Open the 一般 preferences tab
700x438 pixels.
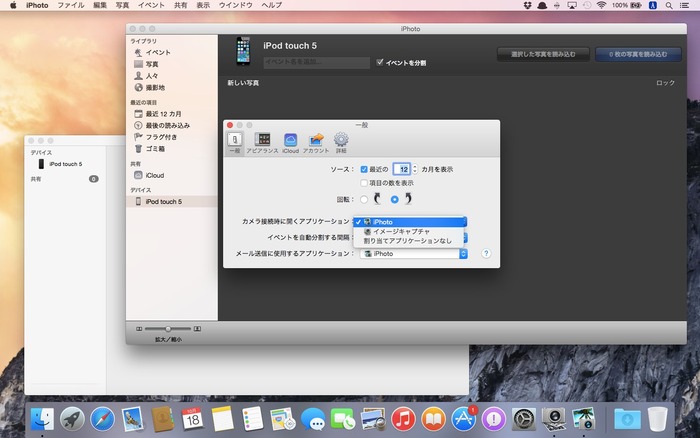(235, 143)
